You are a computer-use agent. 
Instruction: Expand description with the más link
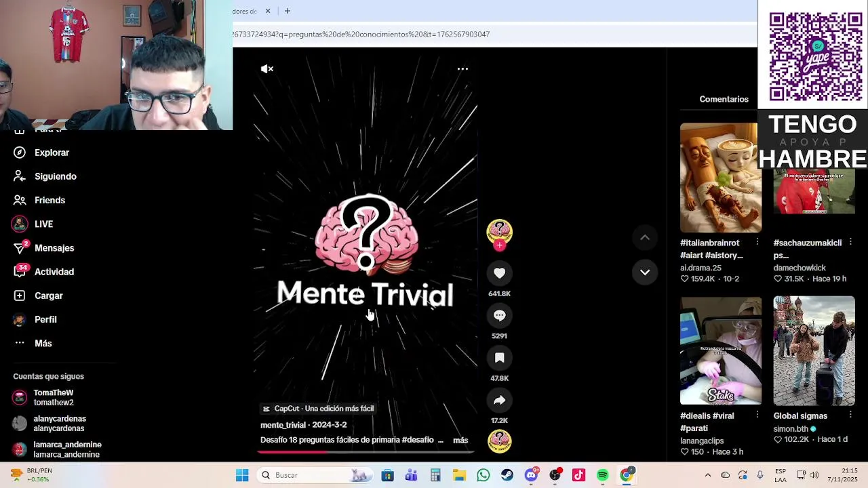pyautogui.click(x=460, y=441)
